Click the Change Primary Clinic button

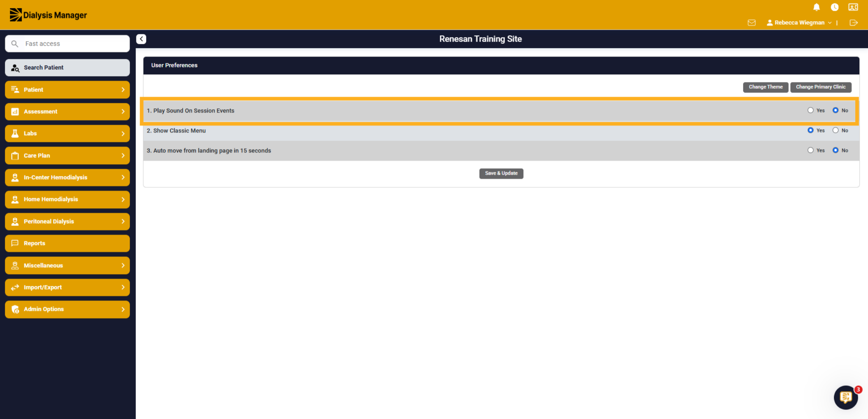[821, 87]
